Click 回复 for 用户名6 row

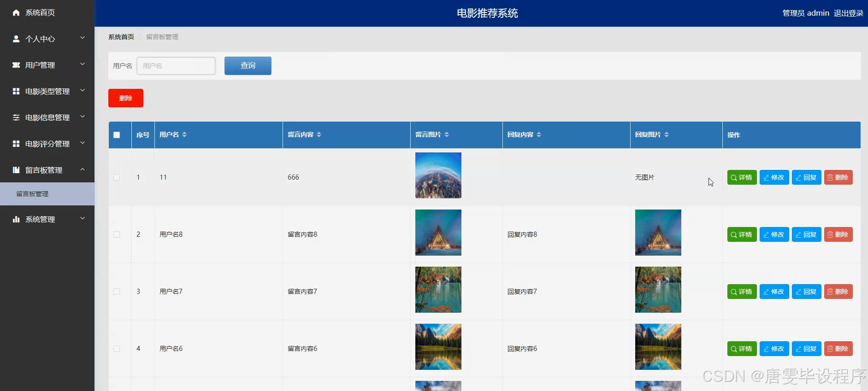coord(806,349)
